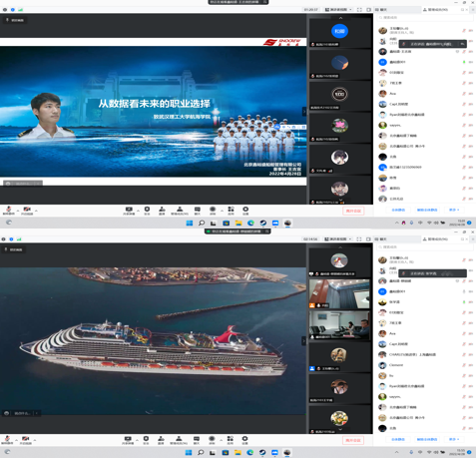Open Chat icon in top meeting toolbar
Screen dimensions: 476x458
click(198, 211)
